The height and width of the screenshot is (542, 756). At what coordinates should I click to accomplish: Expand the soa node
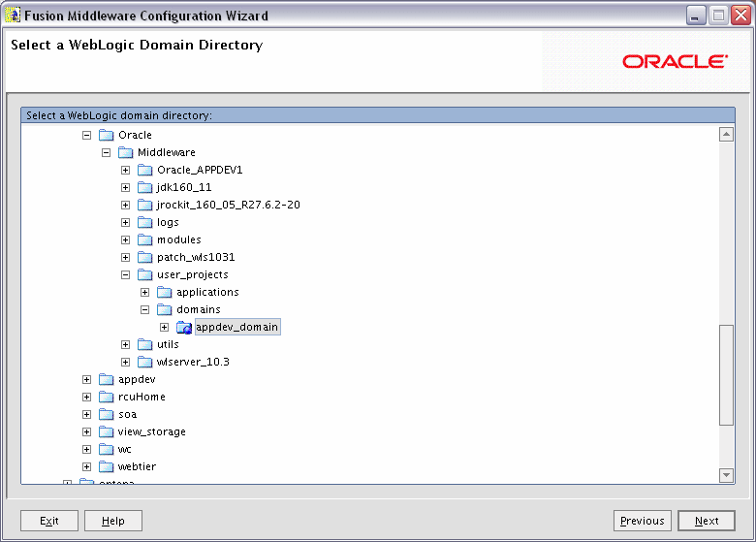tap(87, 415)
